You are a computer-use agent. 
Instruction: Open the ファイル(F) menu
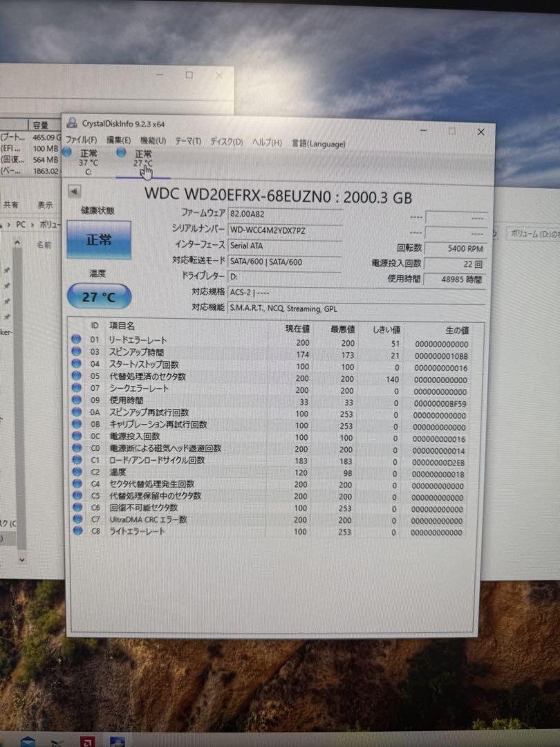[x=82, y=140]
